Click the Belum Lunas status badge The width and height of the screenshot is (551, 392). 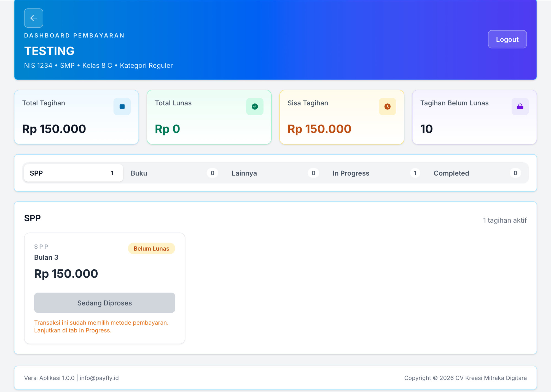(x=151, y=248)
